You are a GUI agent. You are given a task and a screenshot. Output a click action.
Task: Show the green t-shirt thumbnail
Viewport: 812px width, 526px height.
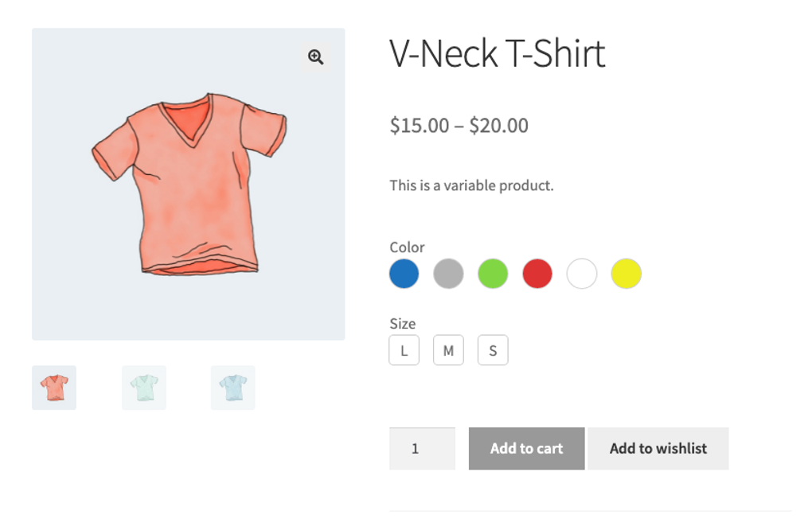[x=144, y=388]
